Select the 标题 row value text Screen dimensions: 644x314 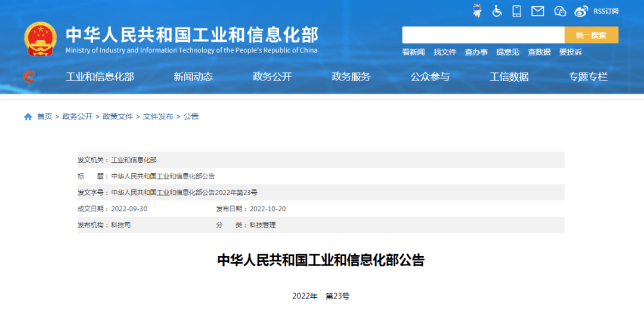click(x=163, y=176)
